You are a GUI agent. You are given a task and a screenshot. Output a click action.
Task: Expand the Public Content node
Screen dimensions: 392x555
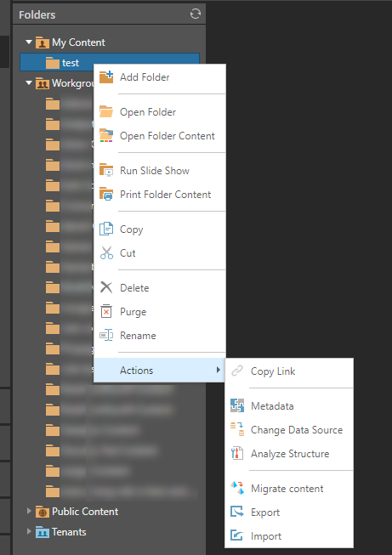(x=29, y=511)
